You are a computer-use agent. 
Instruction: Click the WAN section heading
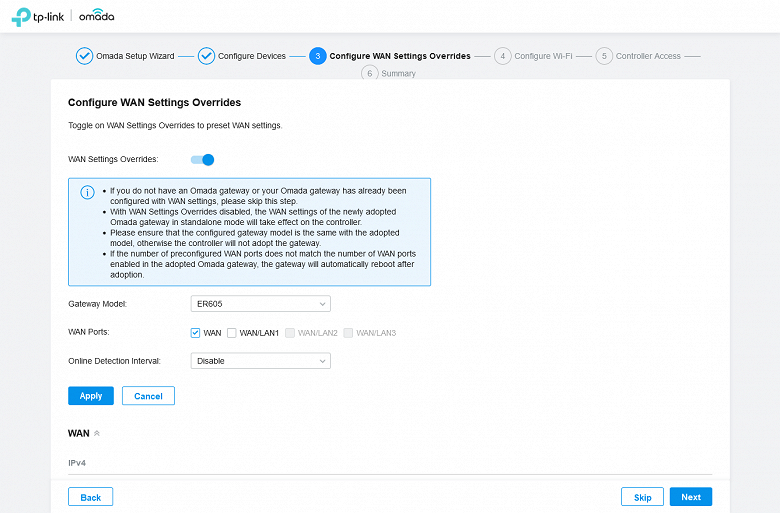tap(79, 433)
